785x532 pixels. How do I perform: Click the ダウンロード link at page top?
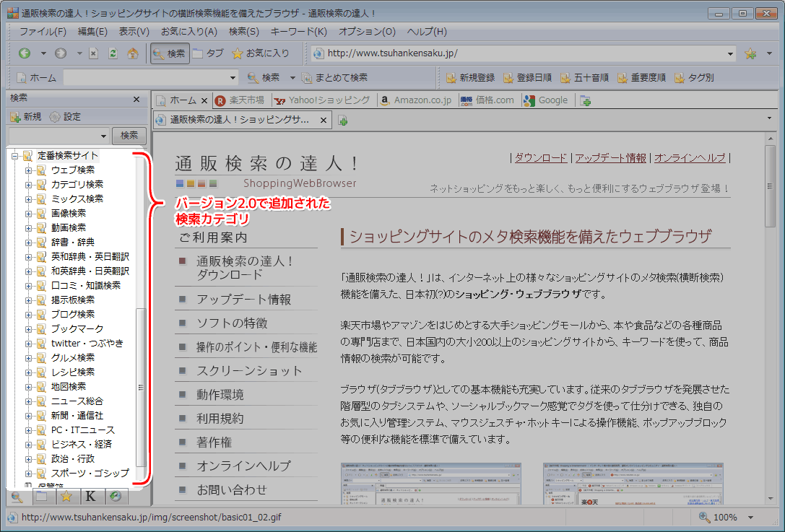[x=541, y=158]
